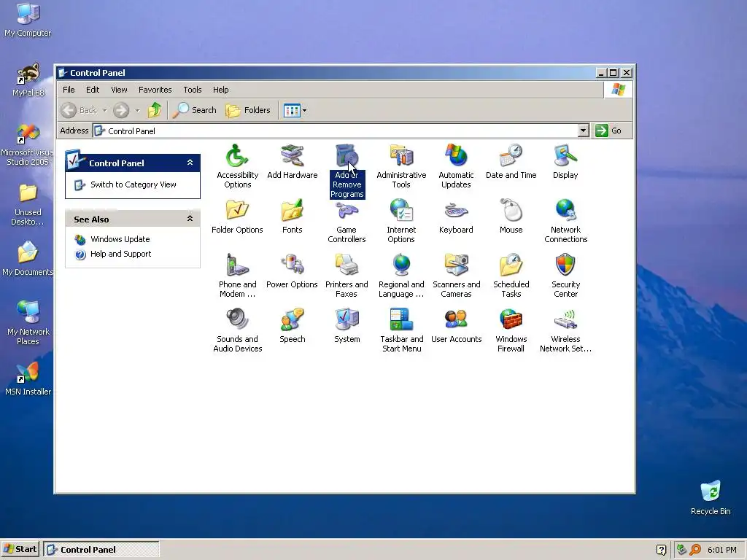Open Phone and Modem options icon
The width and height of the screenshot is (747, 560).
(x=237, y=276)
